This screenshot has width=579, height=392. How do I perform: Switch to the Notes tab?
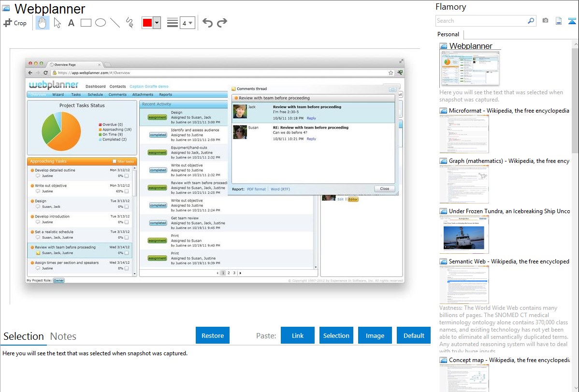[63, 336]
